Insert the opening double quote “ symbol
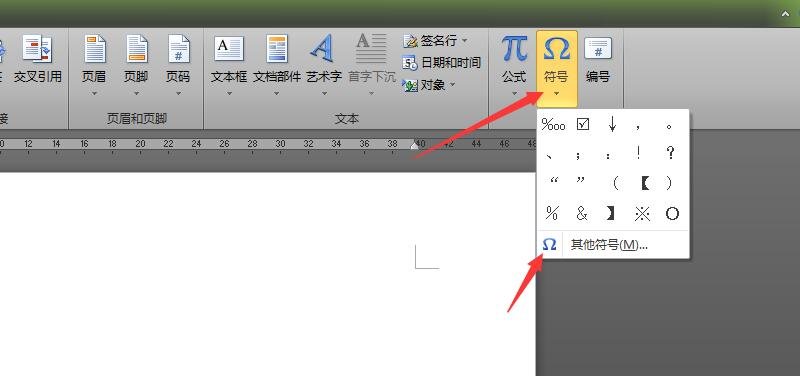This screenshot has width=800, height=376. tap(554, 181)
